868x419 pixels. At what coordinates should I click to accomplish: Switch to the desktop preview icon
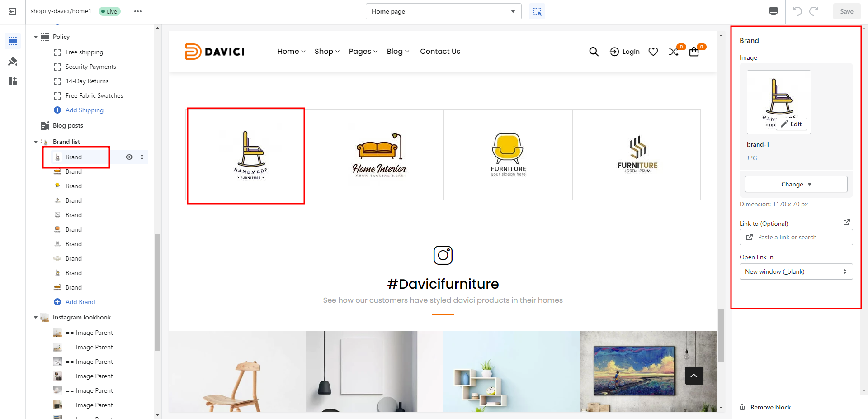coord(774,11)
